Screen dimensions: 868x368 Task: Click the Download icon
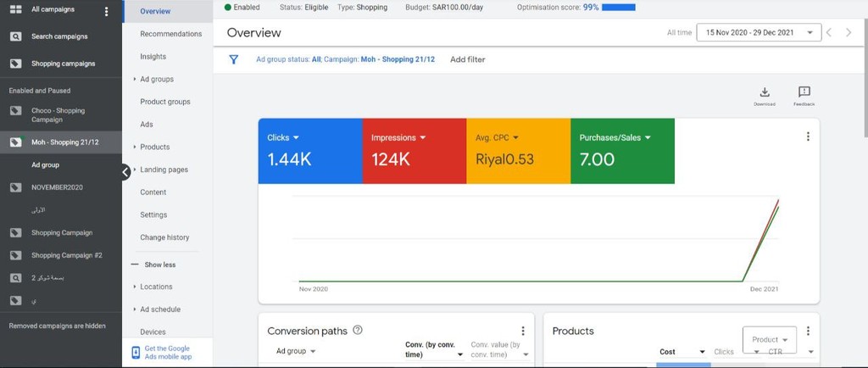pyautogui.click(x=764, y=92)
